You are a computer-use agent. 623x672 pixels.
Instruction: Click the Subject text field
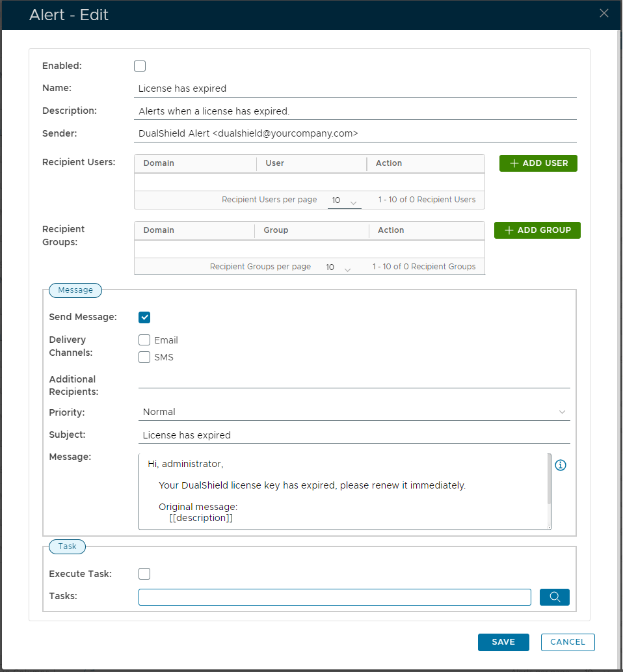[355, 435]
